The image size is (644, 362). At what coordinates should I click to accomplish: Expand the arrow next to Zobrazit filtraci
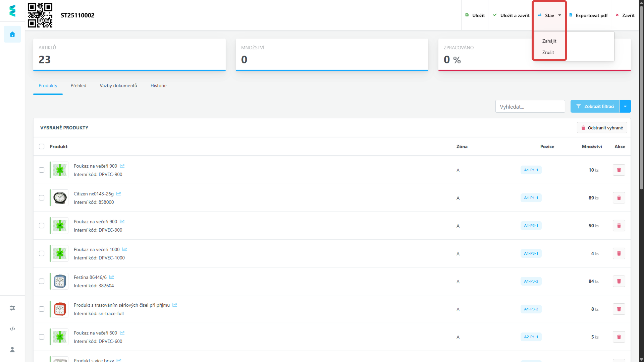625,106
